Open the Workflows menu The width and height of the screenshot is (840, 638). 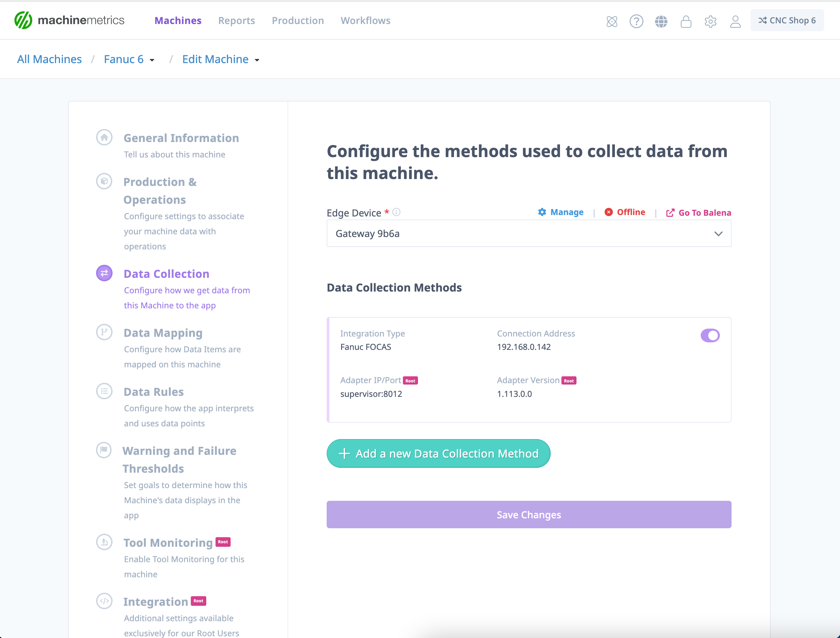click(365, 21)
